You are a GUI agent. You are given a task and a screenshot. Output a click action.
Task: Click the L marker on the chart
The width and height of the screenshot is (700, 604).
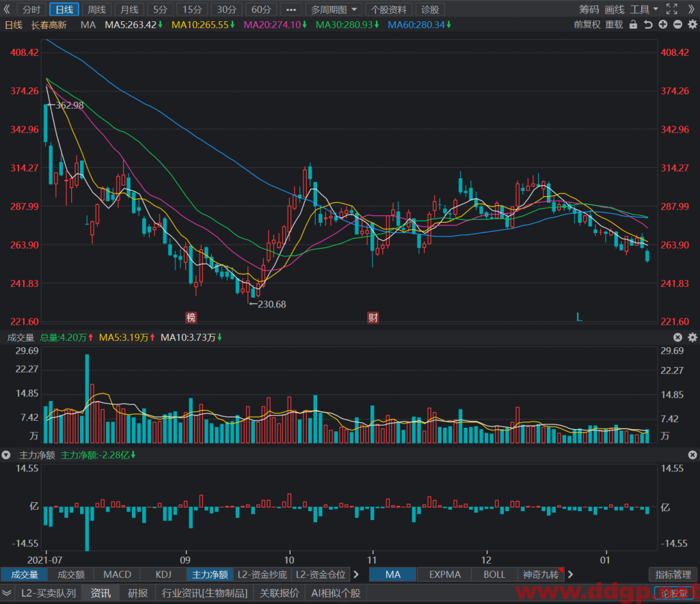point(579,317)
